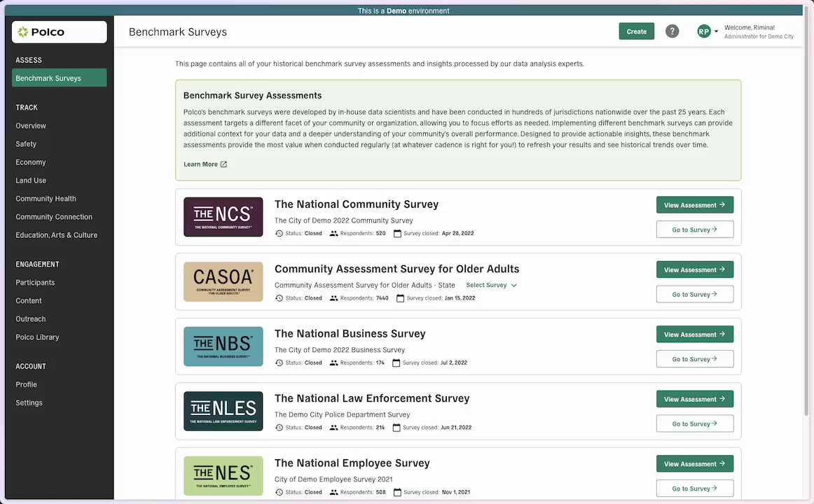The width and height of the screenshot is (814, 504).
Task: Click calendar icon for National Employee Survey
Action: (398, 493)
